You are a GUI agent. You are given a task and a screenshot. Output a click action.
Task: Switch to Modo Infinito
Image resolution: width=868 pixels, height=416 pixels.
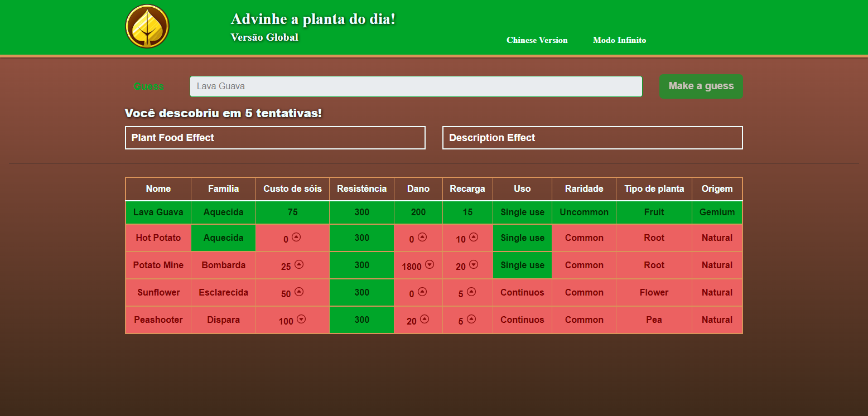[x=619, y=40]
